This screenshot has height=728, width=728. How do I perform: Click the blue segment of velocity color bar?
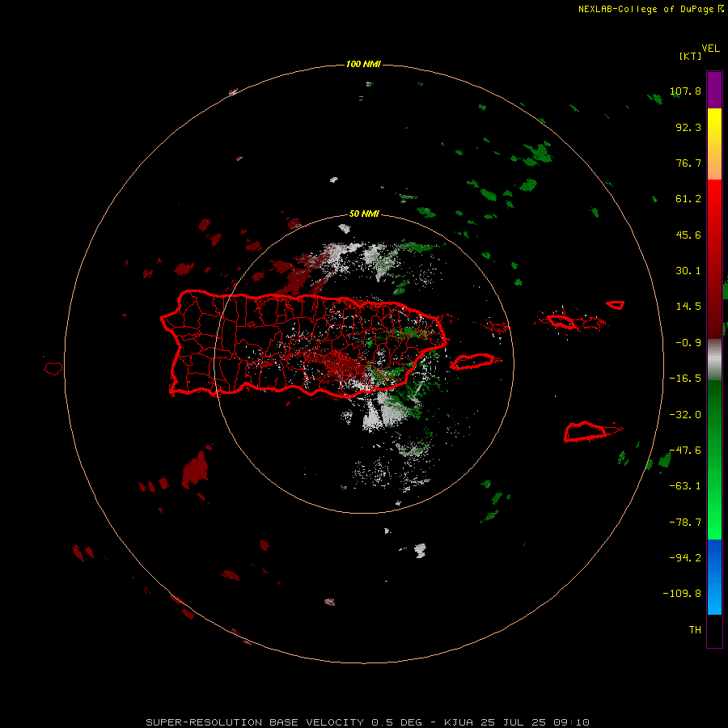pyautogui.click(x=714, y=577)
